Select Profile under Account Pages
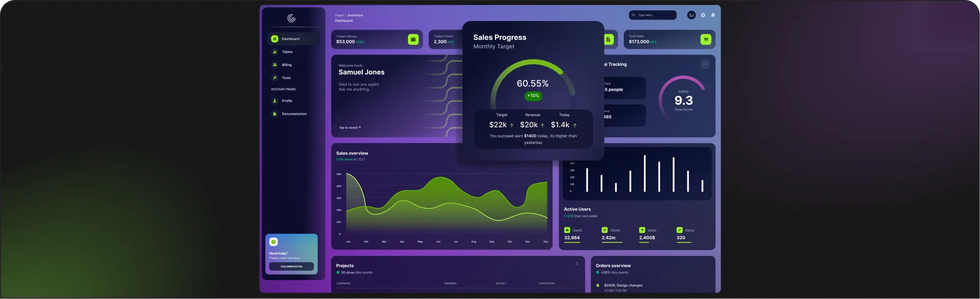This screenshot has width=980, height=299. click(287, 101)
